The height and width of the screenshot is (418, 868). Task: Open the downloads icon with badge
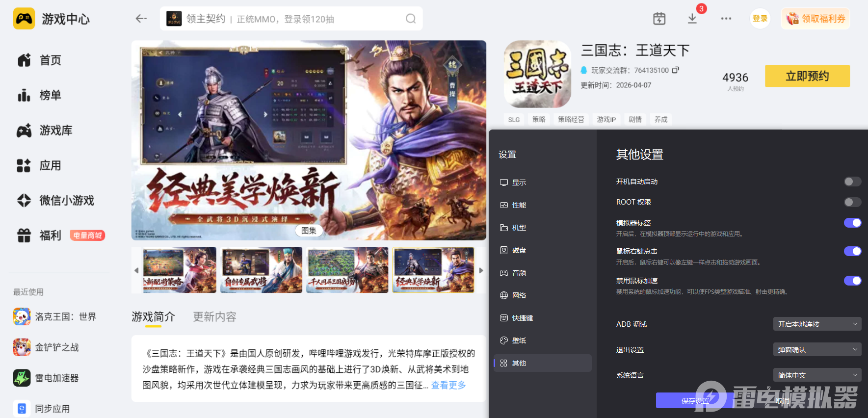(692, 19)
